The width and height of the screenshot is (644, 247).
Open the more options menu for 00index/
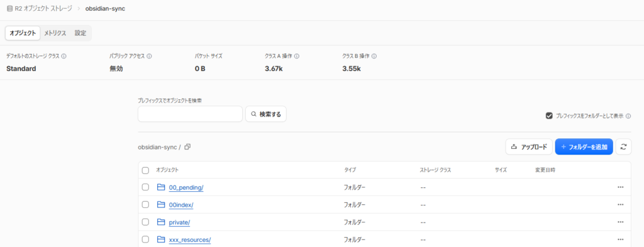[x=620, y=204]
